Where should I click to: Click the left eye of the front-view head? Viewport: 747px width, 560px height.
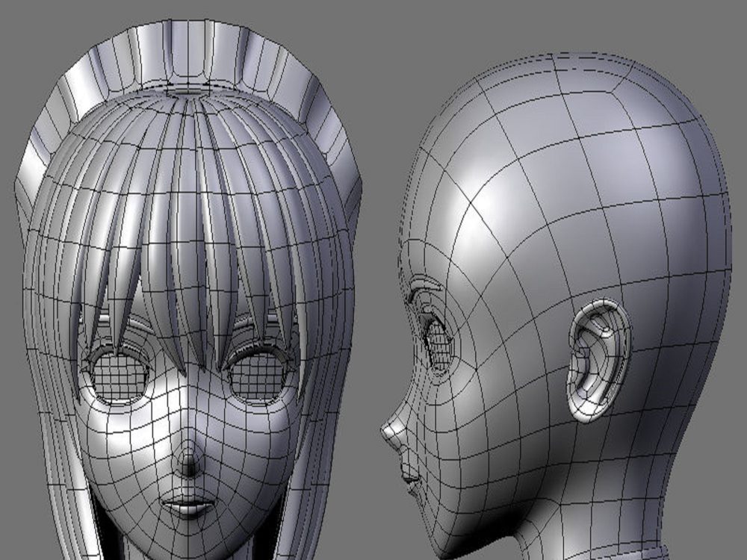tap(121, 377)
